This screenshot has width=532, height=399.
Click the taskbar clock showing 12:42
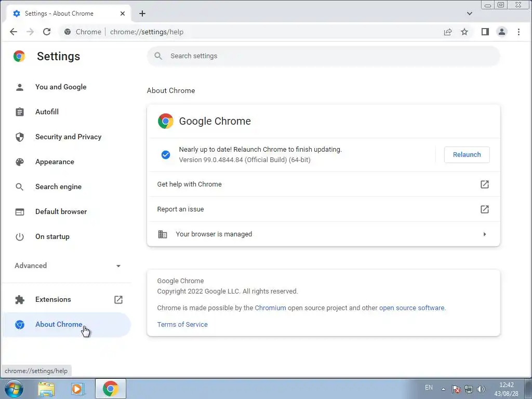(x=506, y=389)
